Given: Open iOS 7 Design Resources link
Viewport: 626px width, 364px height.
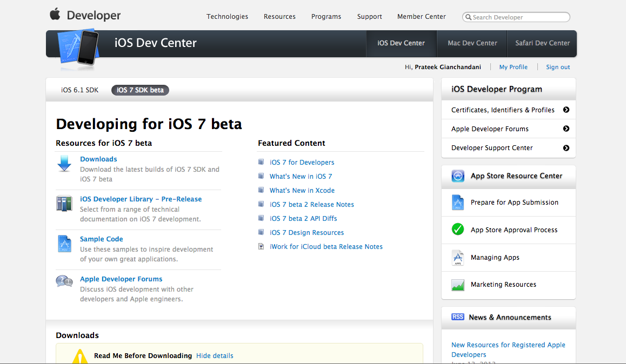Looking at the screenshot, I should [x=307, y=232].
